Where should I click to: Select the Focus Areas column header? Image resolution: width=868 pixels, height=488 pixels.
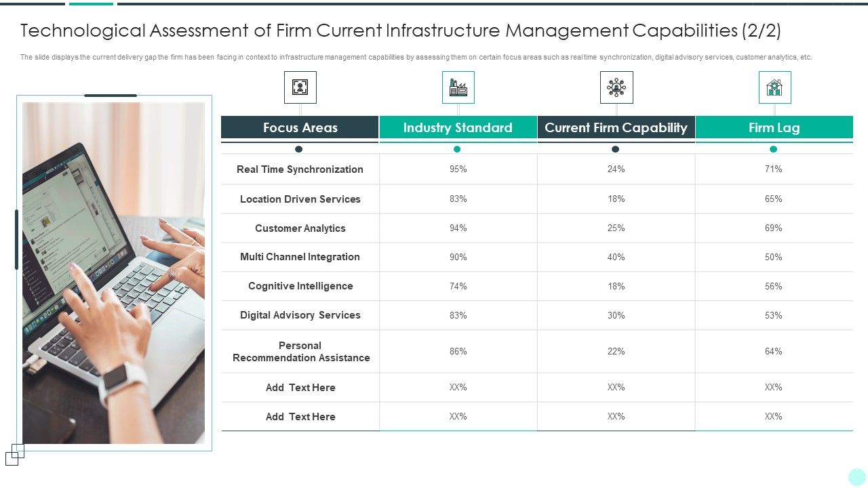pos(300,127)
